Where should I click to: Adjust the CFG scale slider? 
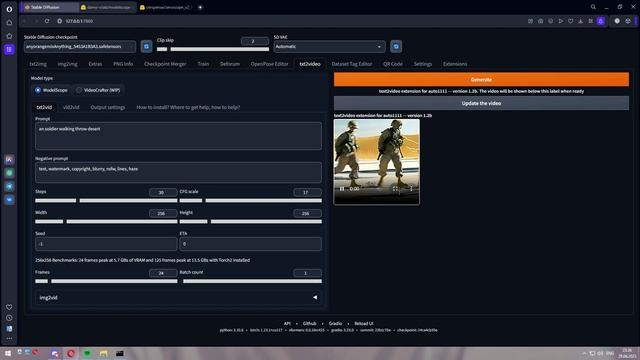(x=251, y=200)
